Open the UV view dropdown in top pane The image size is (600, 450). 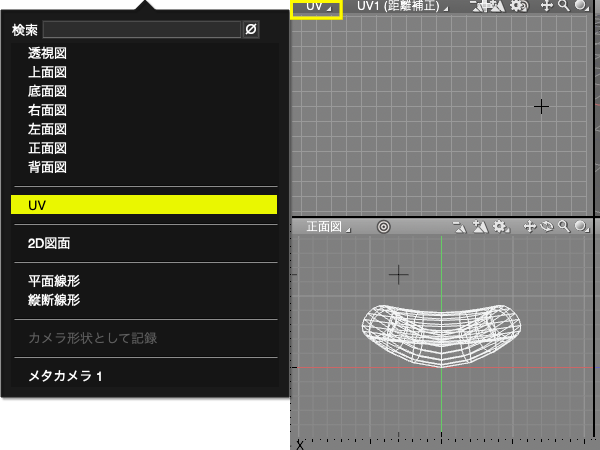tap(316, 7)
